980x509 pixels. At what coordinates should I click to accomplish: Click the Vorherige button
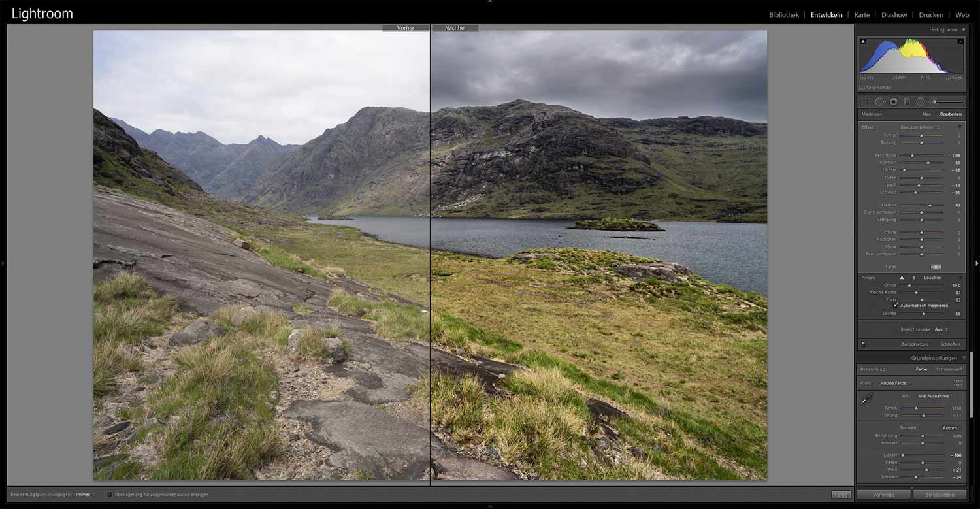(x=883, y=495)
